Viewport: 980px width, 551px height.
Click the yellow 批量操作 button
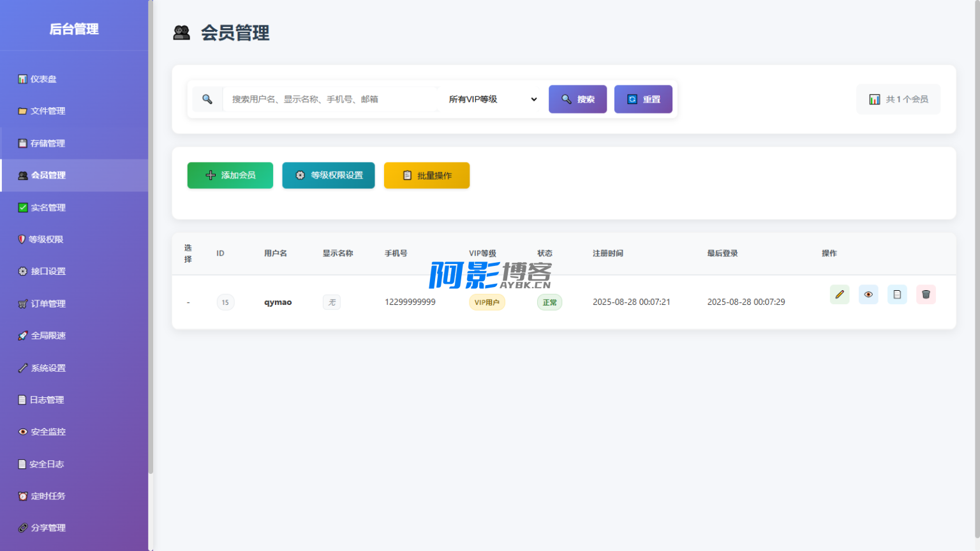[426, 175]
